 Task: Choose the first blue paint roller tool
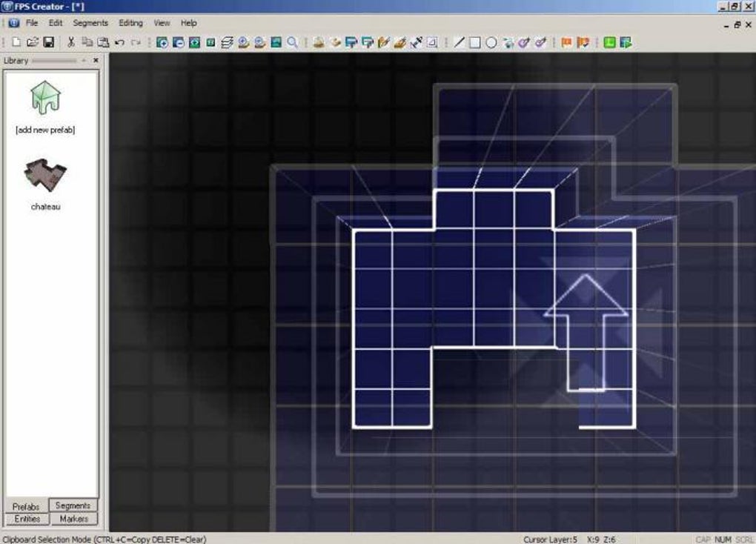351,42
